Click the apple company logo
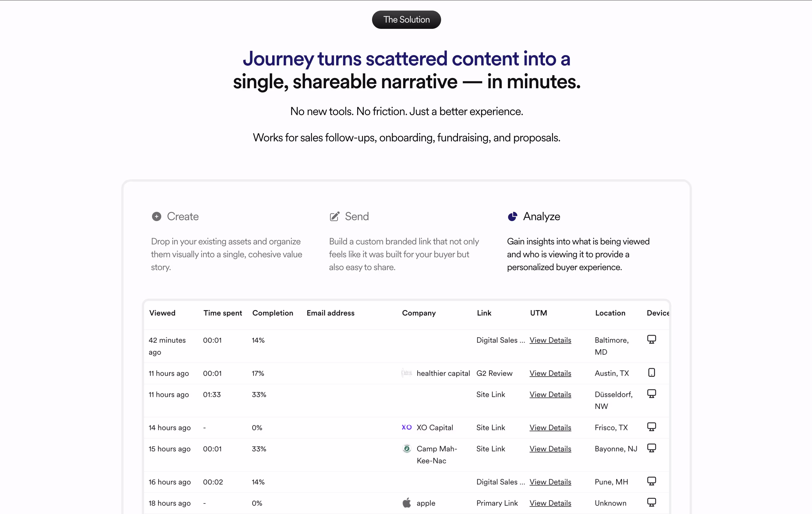Screen dimensions: 812x514 [x=407, y=503]
